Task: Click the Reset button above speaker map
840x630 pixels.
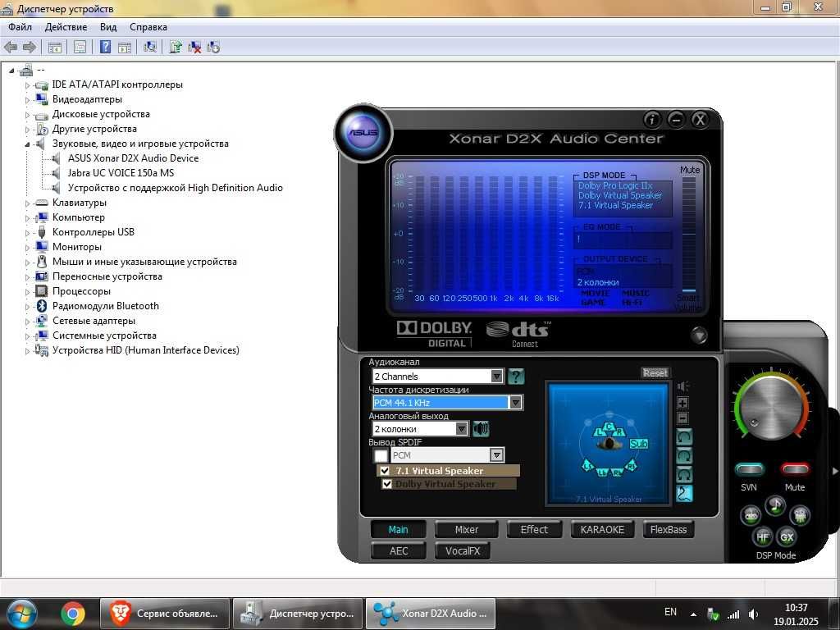Action: (x=655, y=372)
